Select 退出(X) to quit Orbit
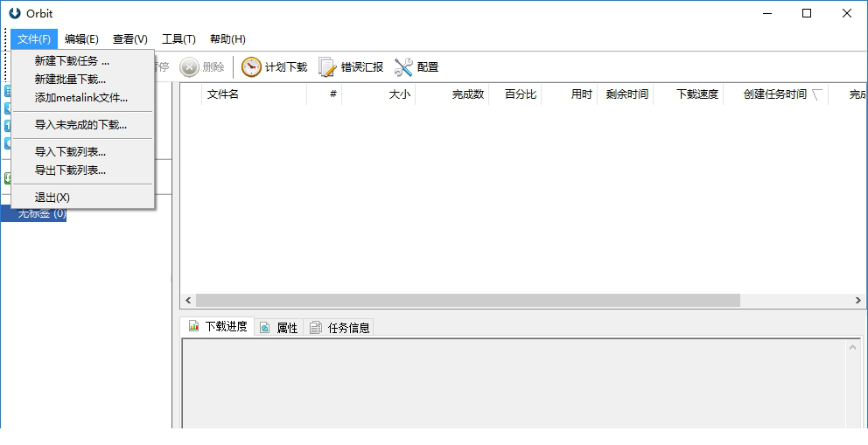 point(82,198)
